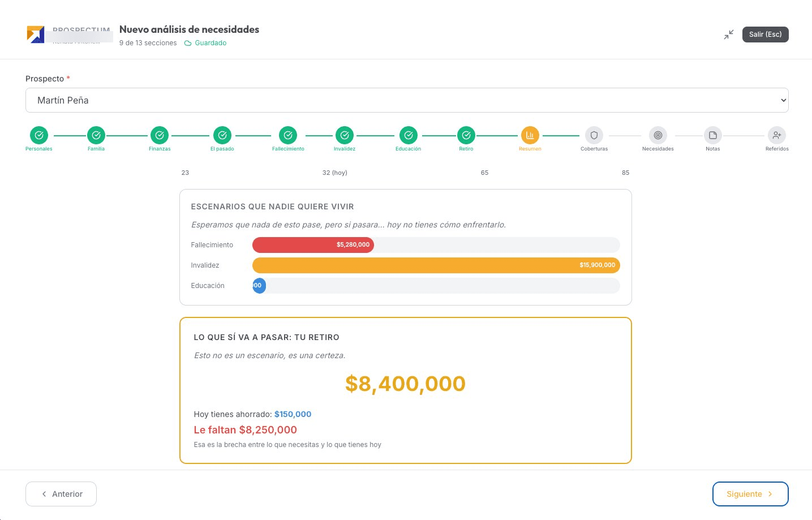Click the orange Invalidez $15,900,000 bar

(436, 265)
